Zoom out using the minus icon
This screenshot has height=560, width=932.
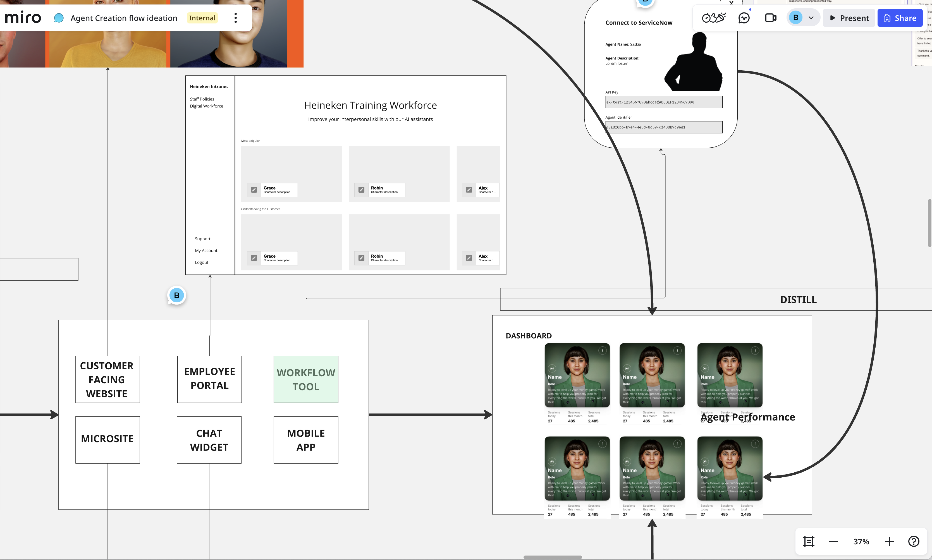[833, 541]
